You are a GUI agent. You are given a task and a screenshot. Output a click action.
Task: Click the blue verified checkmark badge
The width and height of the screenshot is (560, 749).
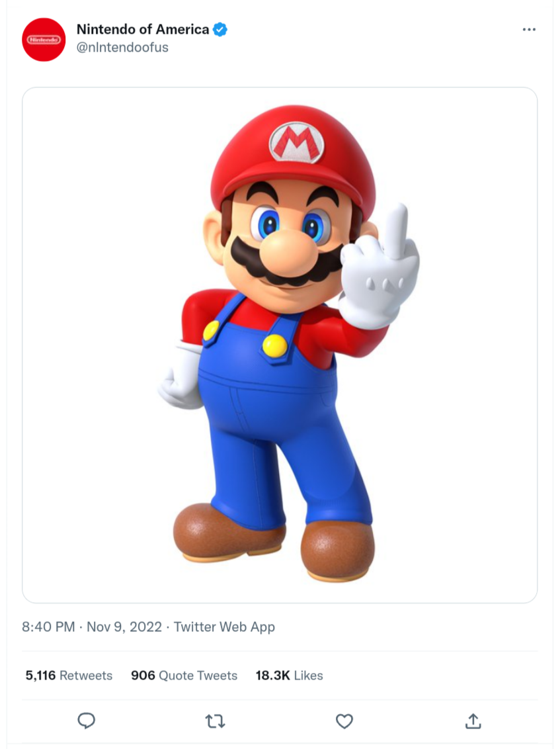(220, 29)
